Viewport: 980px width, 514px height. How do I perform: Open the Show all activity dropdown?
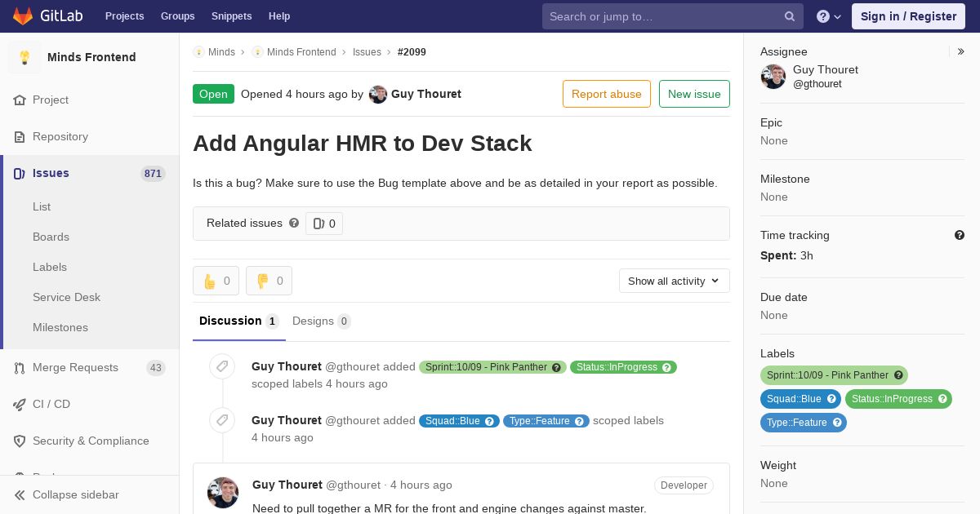coord(675,281)
